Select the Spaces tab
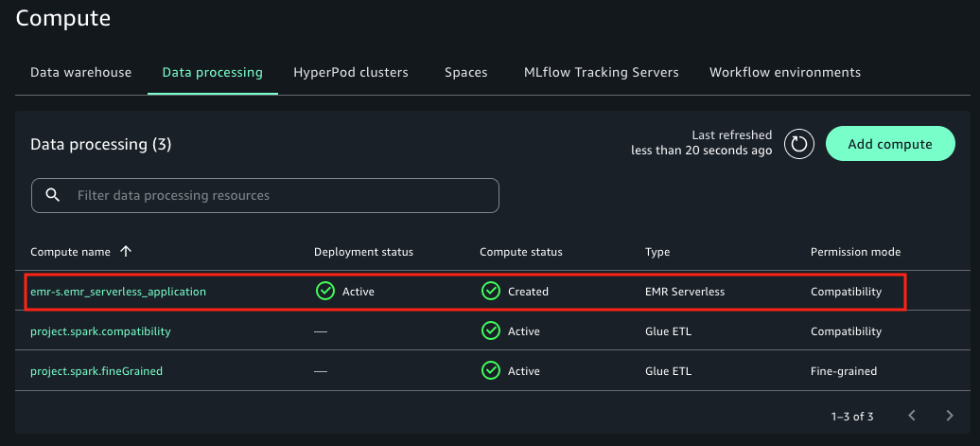Viewport: 980px width, 446px height. click(x=466, y=73)
